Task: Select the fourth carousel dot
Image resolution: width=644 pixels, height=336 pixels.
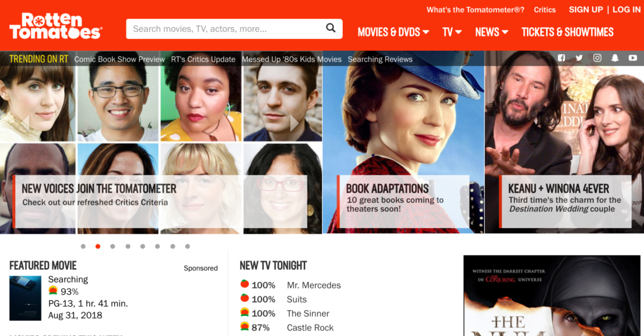Action: pos(128,247)
